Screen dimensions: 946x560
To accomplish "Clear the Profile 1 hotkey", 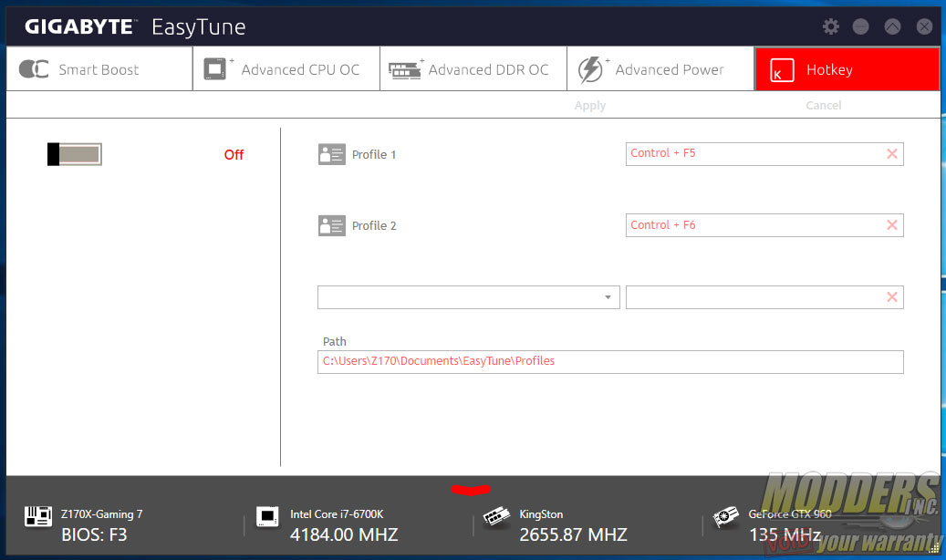I will coord(892,154).
